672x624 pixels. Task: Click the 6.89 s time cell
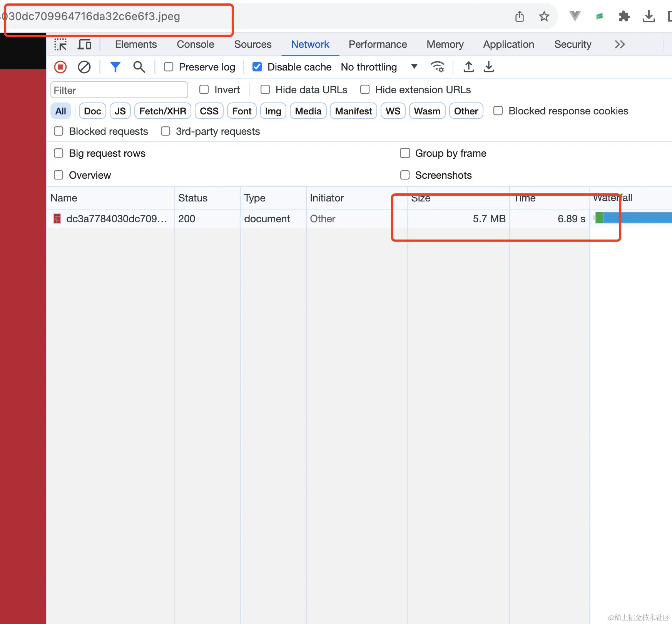tap(550, 219)
